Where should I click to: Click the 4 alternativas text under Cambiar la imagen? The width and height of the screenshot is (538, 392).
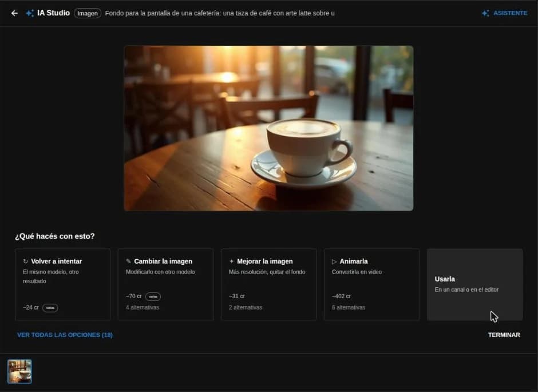tap(143, 308)
